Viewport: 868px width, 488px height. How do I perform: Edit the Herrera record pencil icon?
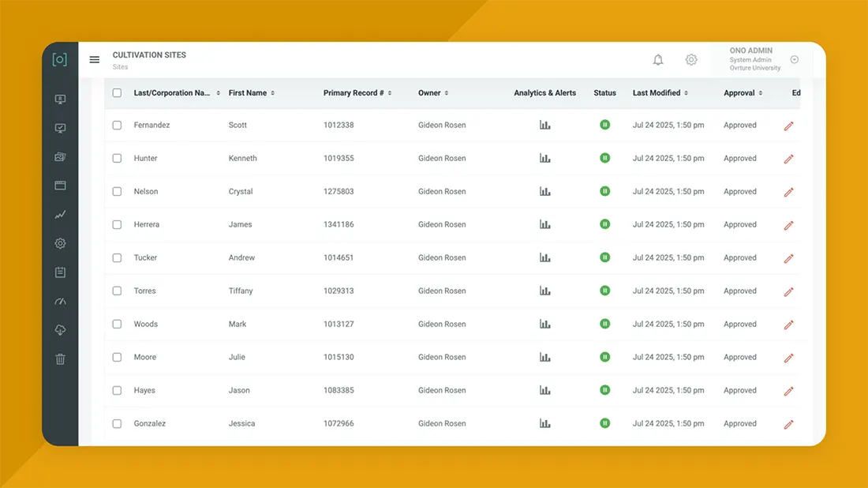[789, 226]
